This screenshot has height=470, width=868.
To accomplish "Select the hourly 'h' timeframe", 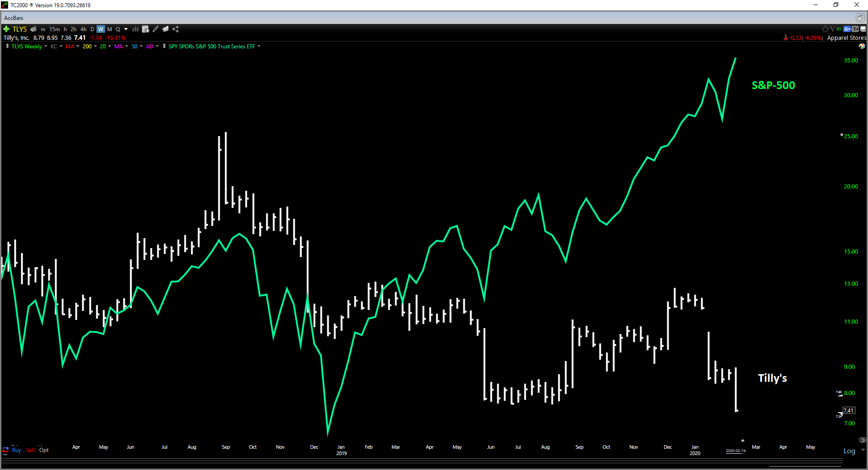I will point(65,29).
